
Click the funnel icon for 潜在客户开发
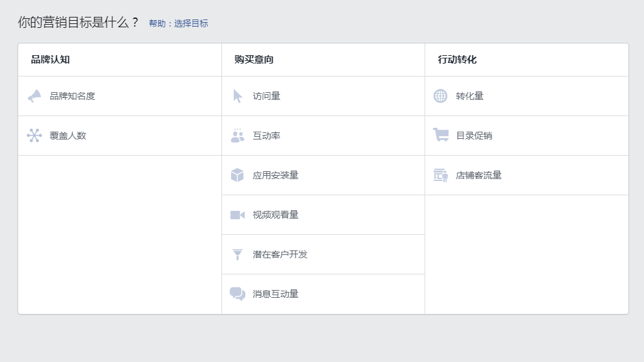pyautogui.click(x=238, y=254)
